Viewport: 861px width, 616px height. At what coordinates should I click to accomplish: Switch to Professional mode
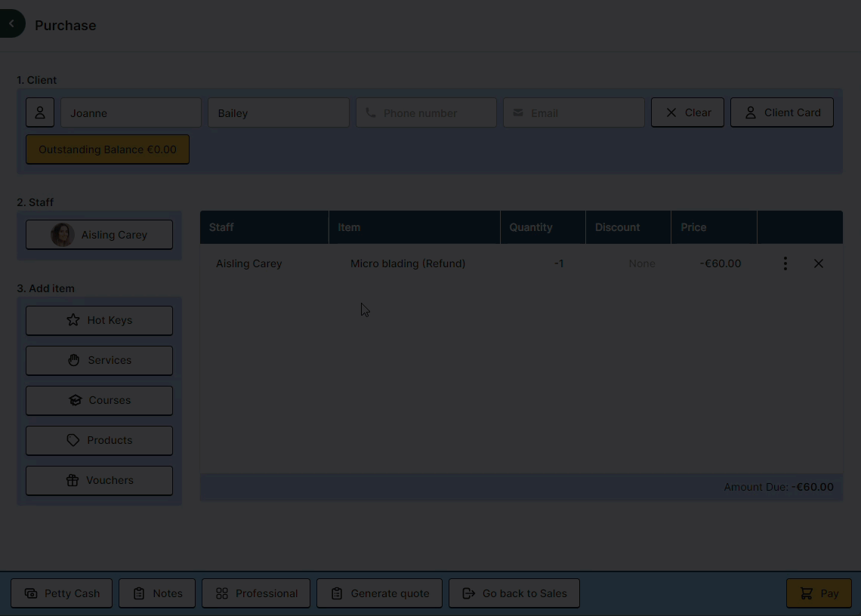coord(256,593)
